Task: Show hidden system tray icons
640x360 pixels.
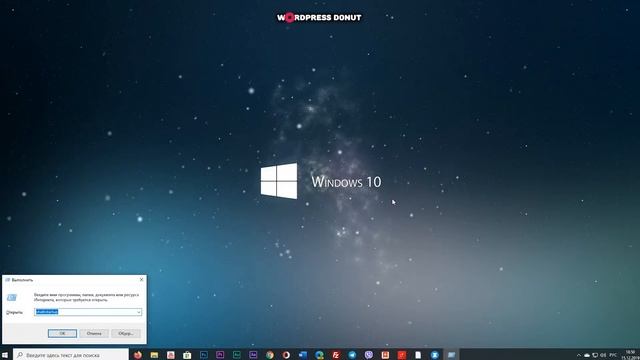Action: (578, 355)
